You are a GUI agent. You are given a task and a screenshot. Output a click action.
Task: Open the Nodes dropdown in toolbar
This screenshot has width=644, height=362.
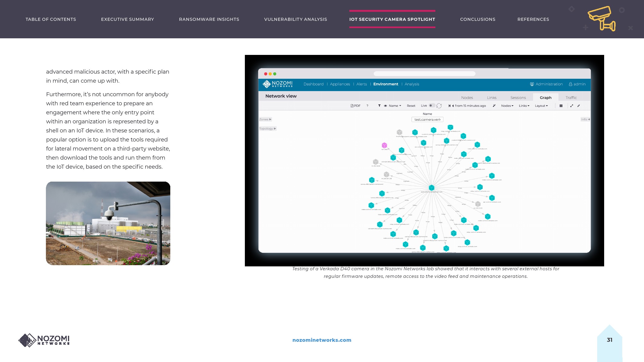507,106
